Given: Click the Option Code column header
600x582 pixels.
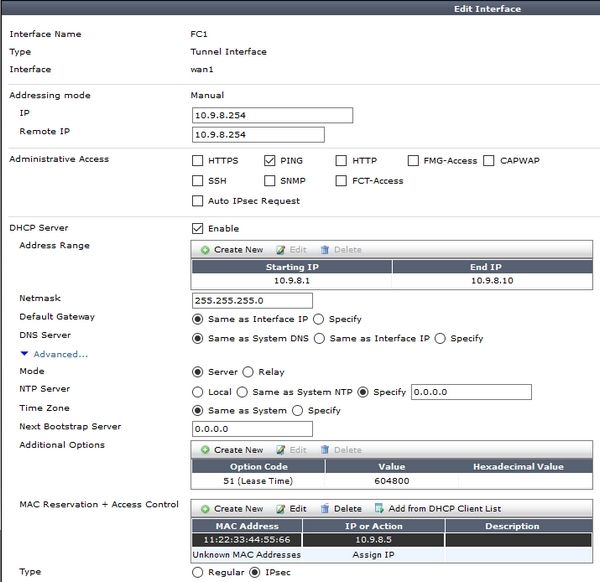Looking at the screenshot, I should pyautogui.click(x=258, y=467).
